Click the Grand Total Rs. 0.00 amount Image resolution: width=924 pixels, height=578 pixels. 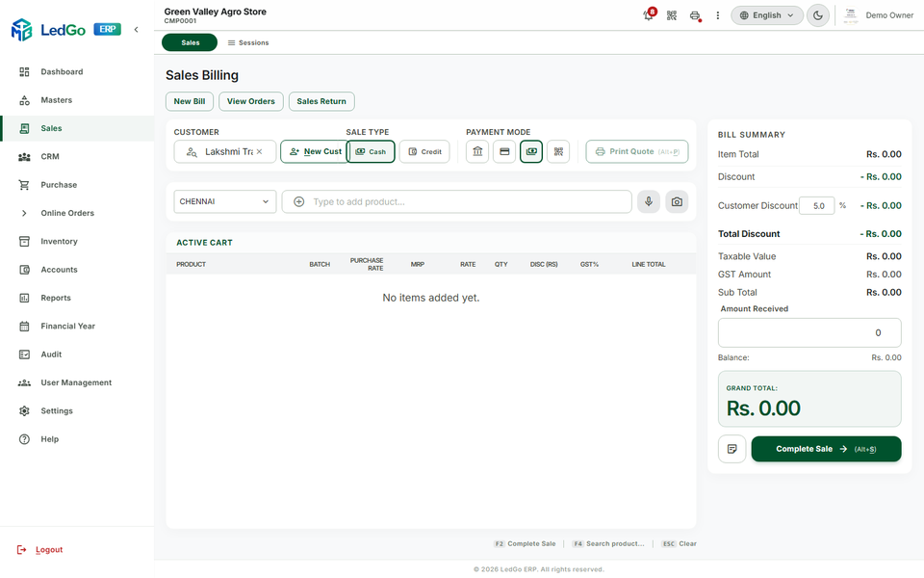point(763,408)
